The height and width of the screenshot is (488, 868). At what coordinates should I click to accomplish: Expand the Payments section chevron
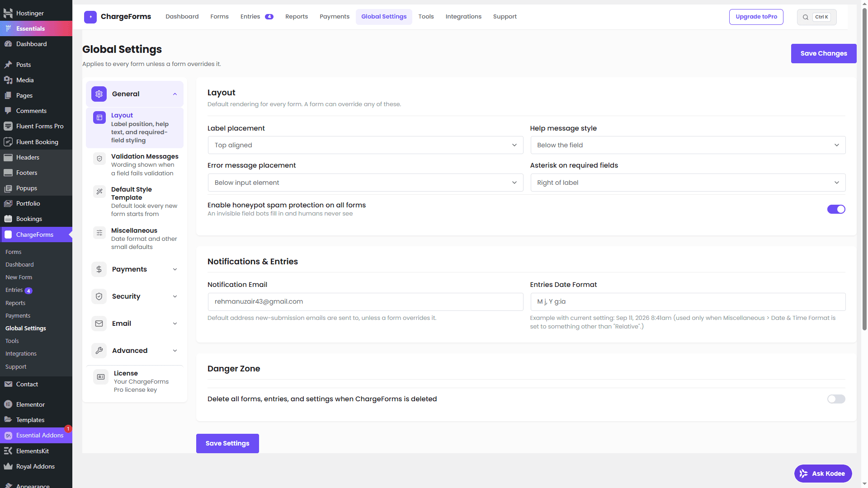(x=175, y=269)
